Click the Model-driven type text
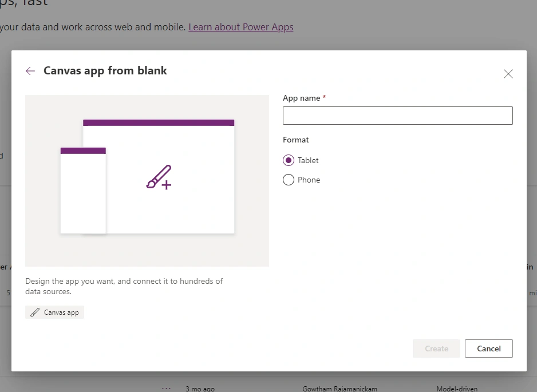The image size is (537, 392). pyautogui.click(x=457, y=389)
